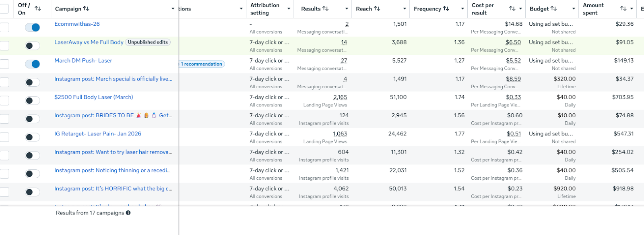Tick the checkbox for $2500 Full Body Laser row
The height and width of the screenshot is (235, 644).
point(4,100)
